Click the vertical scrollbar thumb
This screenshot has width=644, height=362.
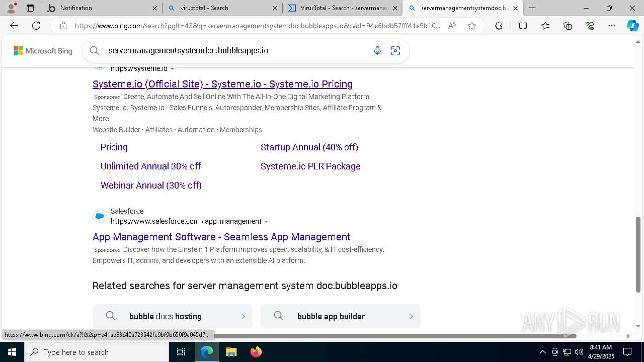click(x=638, y=254)
